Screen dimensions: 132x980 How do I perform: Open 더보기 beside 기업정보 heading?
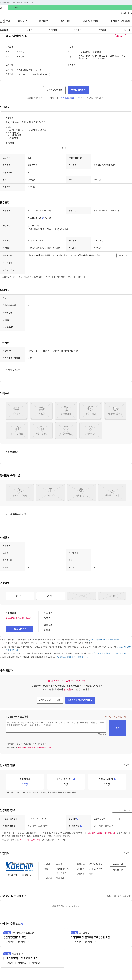tap(127, 853)
